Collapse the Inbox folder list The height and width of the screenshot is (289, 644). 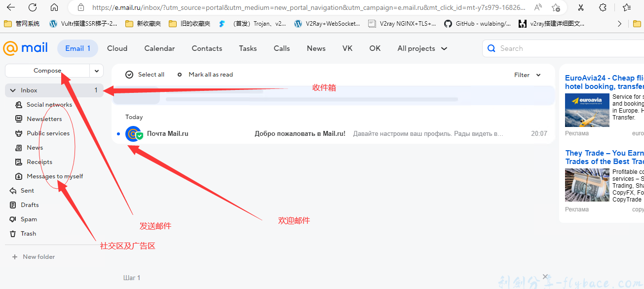coord(12,90)
